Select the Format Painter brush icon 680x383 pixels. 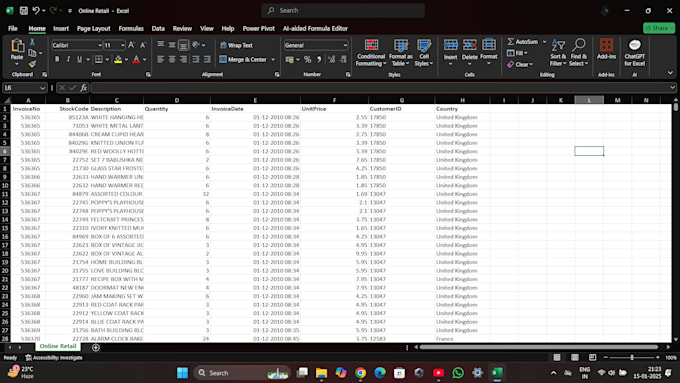(32, 64)
